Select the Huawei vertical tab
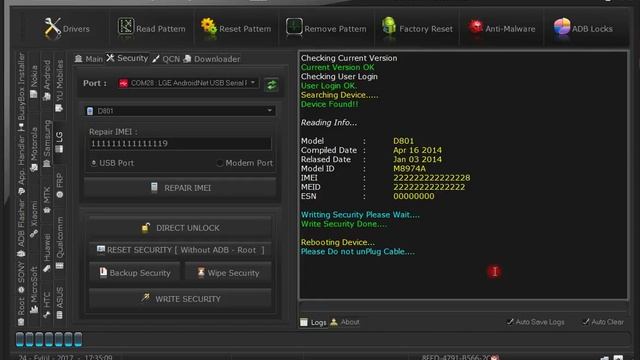 (x=47, y=252)
